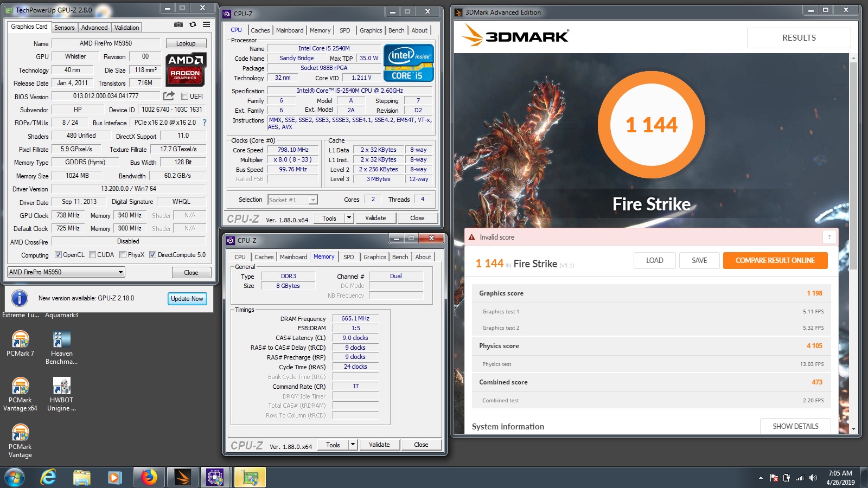Toggle the OpenCL checkbox
The width and height of the screenshot is (868, 488).
click(x=58, y=255)
